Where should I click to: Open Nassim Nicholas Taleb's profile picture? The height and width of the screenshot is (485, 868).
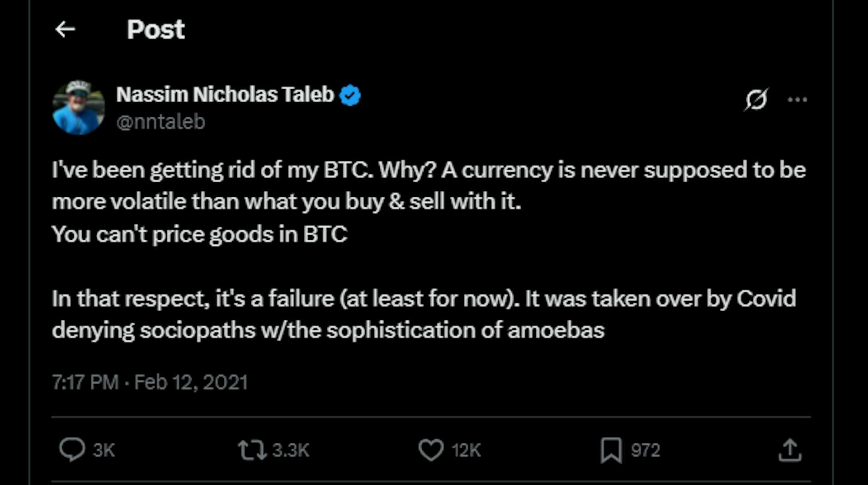tap(79, 108)
